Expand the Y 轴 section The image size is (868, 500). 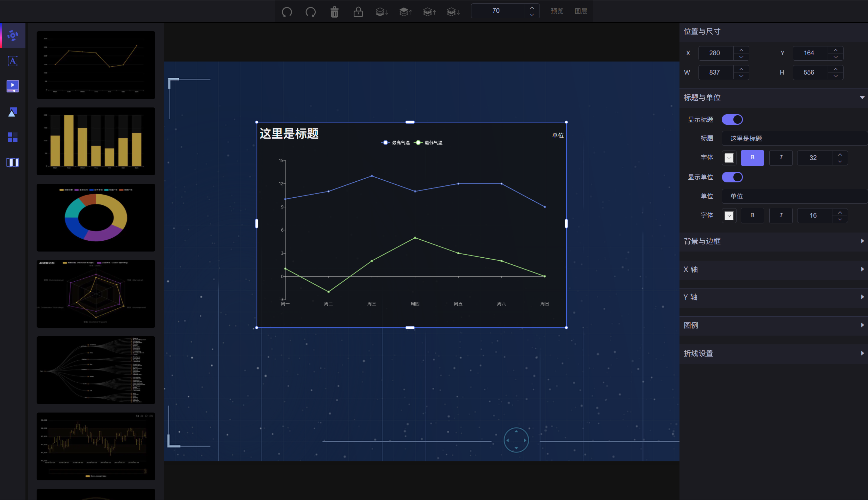tap(773, 297)
